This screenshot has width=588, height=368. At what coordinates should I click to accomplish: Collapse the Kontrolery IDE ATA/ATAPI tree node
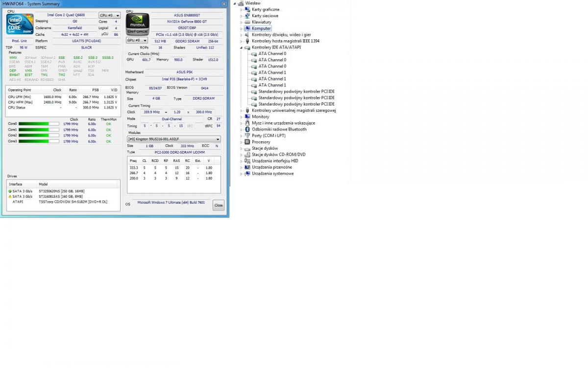coord(242,48)
